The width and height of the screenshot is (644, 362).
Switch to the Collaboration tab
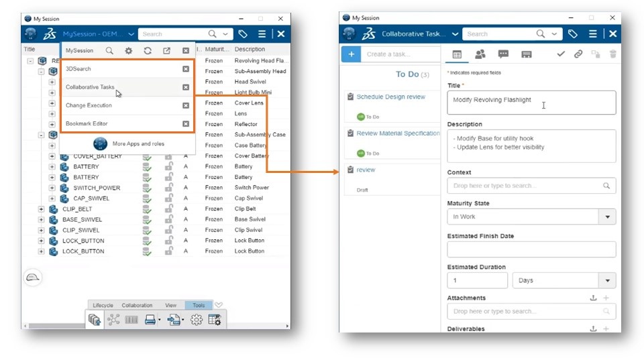137,306
